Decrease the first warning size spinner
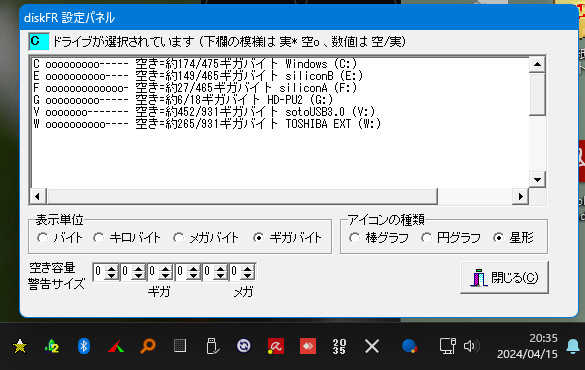Viewport: 585px width, 370px height. coord(111,276)
